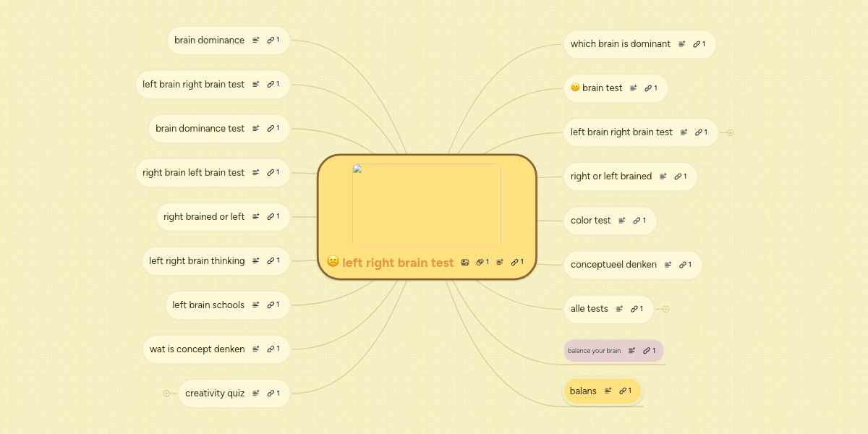Follow link icon on right brained or left

[273, 217]
